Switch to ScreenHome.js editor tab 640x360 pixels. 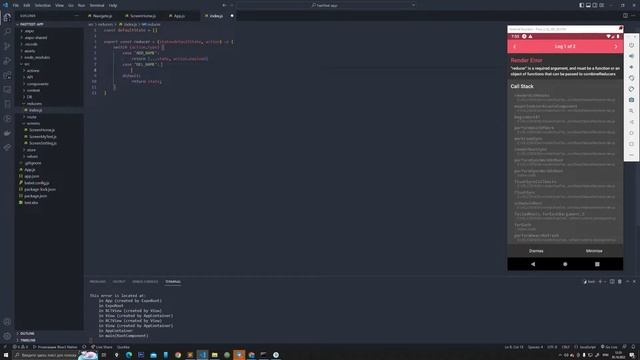tap(141, 16)
